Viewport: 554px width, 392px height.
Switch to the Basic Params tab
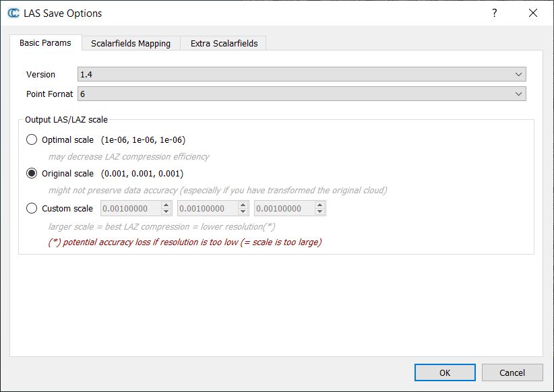(45, 42)
